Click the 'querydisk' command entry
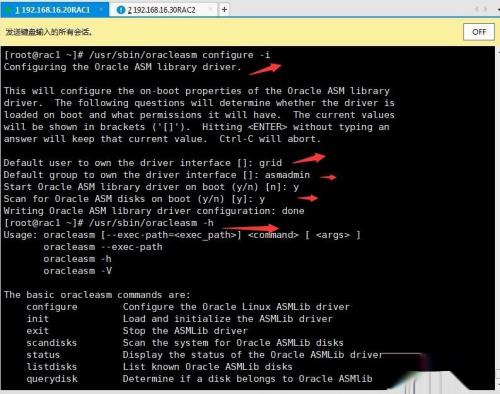Image resolution: width=500 pixels, height=394 pixels. (x=52, y=379)
